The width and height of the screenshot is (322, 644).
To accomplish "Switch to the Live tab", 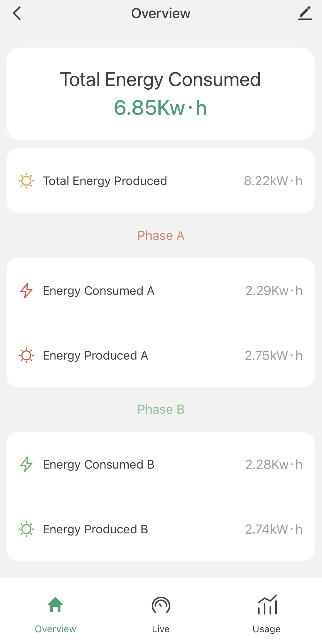I will 161,629.
